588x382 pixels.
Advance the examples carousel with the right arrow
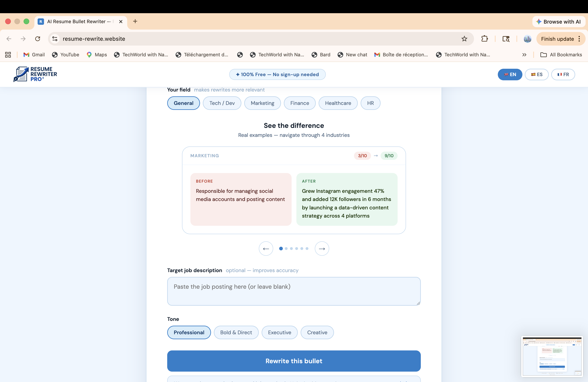[x=322, y=249]
